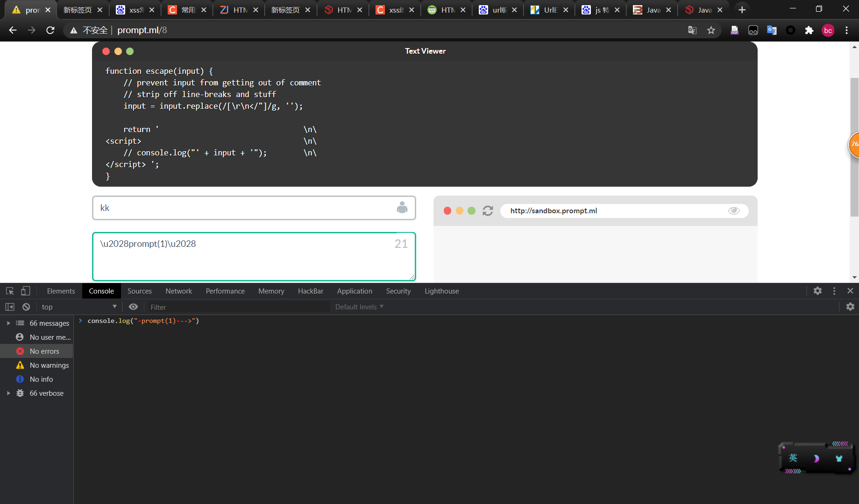Screen dimensions: 859x504
Task: Switch to the Network tab
Action: (178, 291)
